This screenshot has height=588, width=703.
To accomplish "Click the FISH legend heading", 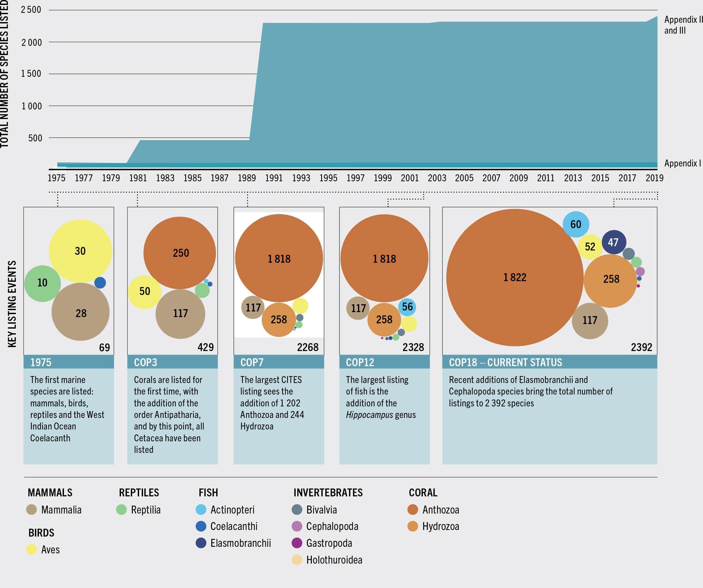I will (208, 492).
